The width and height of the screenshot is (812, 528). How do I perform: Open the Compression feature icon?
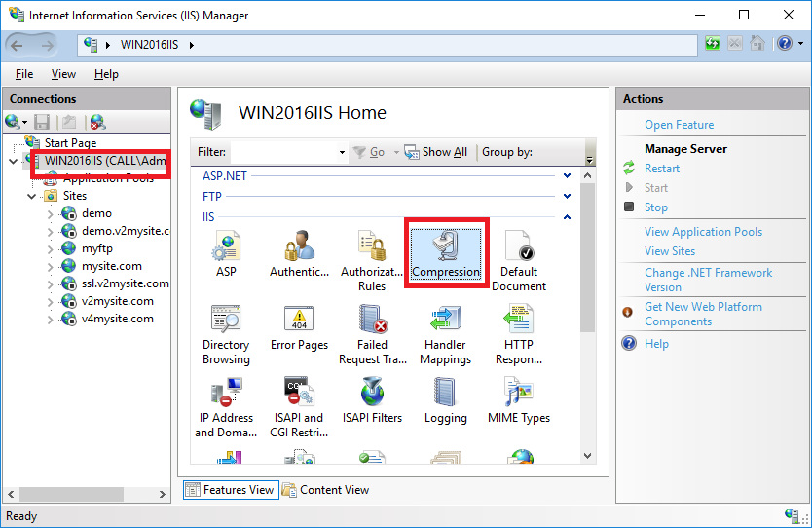tap(445, 251)
